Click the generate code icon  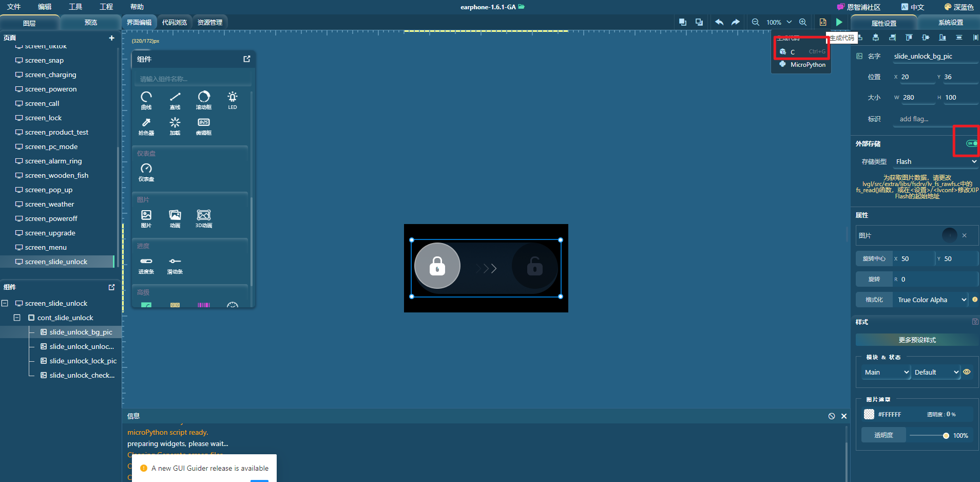tap(823, 22)
